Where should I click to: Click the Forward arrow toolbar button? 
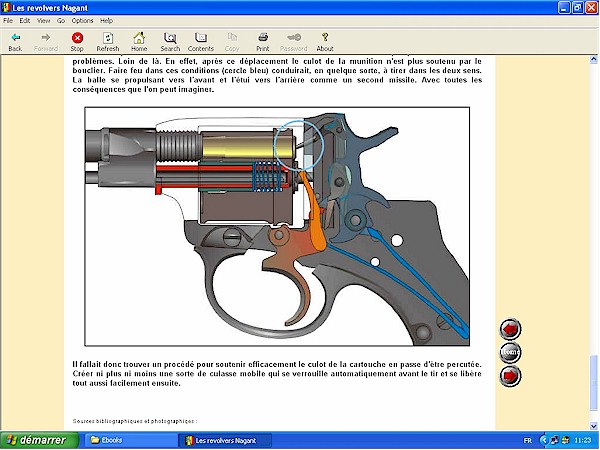[46, 42]
